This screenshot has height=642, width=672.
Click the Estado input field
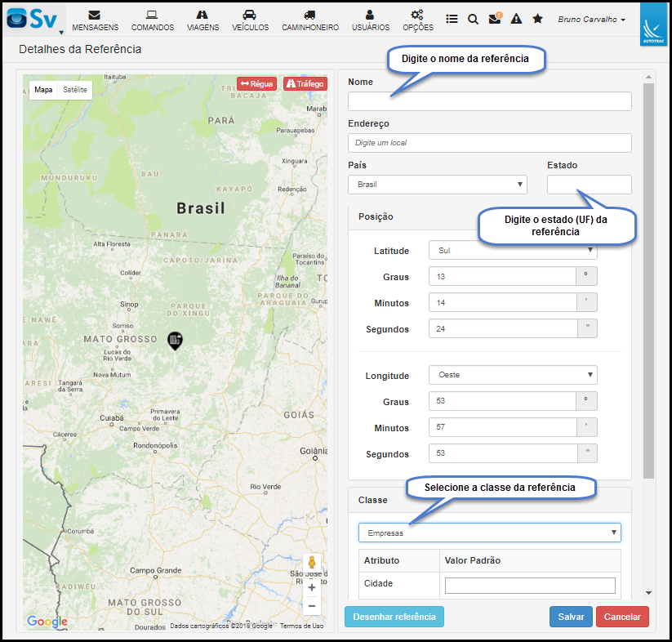tap(589, 185)
